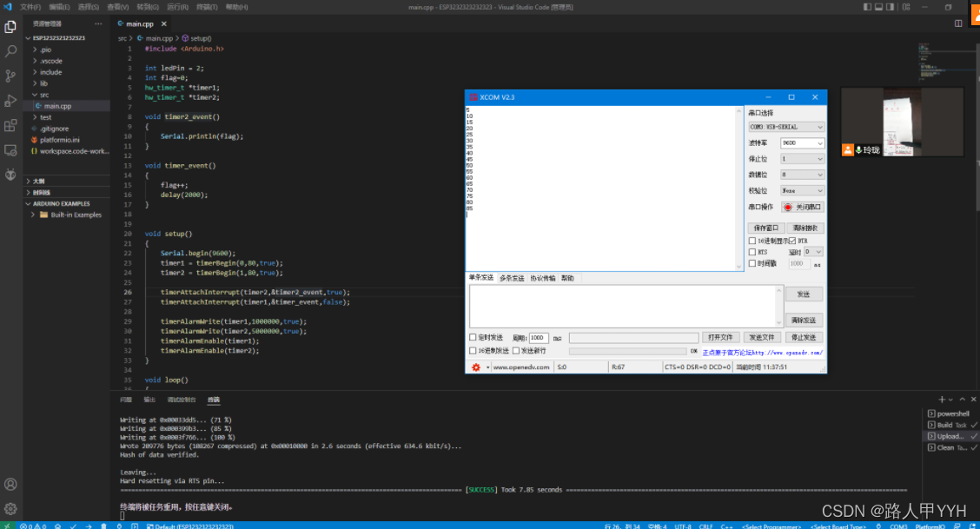This screenshot has height=529, width=980.
Task: Open the Manage gear in the activity bar
Action: [x=10, y=509]
